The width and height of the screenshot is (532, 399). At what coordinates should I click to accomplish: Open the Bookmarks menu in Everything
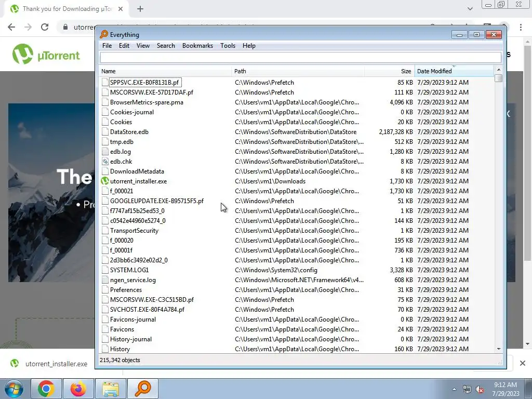point(197,46)
